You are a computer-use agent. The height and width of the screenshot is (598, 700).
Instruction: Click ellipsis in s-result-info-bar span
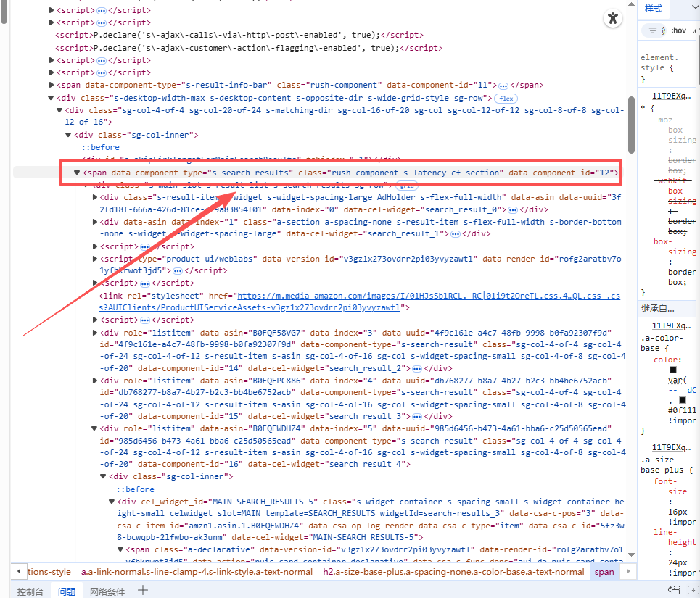503,86
